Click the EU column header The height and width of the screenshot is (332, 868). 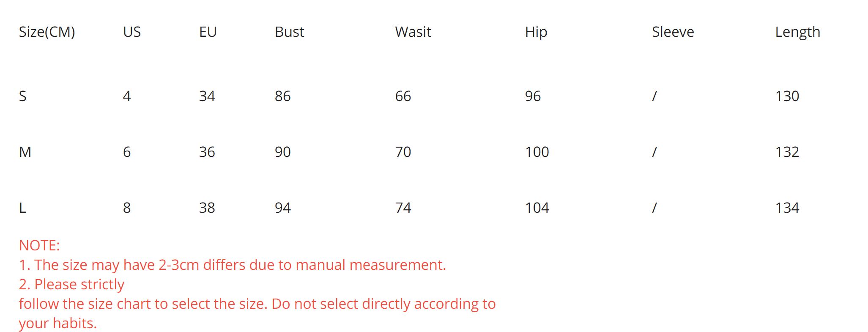(208, 32)
